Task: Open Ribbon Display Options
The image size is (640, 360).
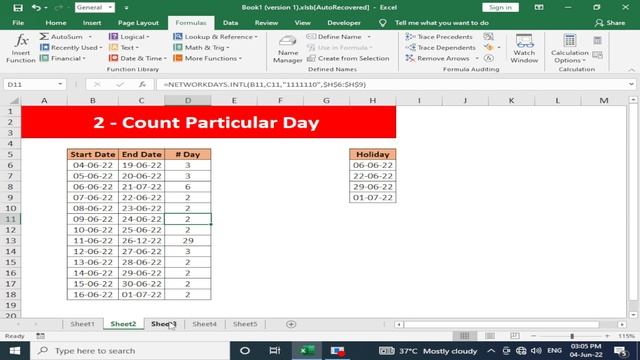Action: [539, 7]
